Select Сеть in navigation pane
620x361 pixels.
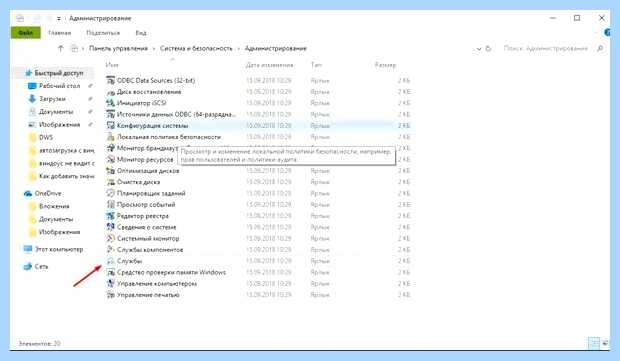tap(41, 266)
